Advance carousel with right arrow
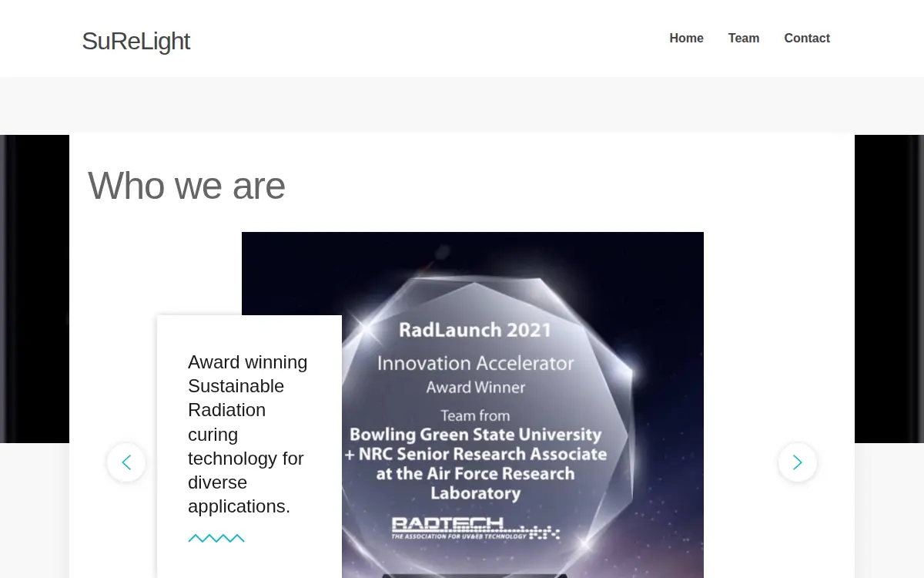Screen dimensions: 924x578 point(798,462)
